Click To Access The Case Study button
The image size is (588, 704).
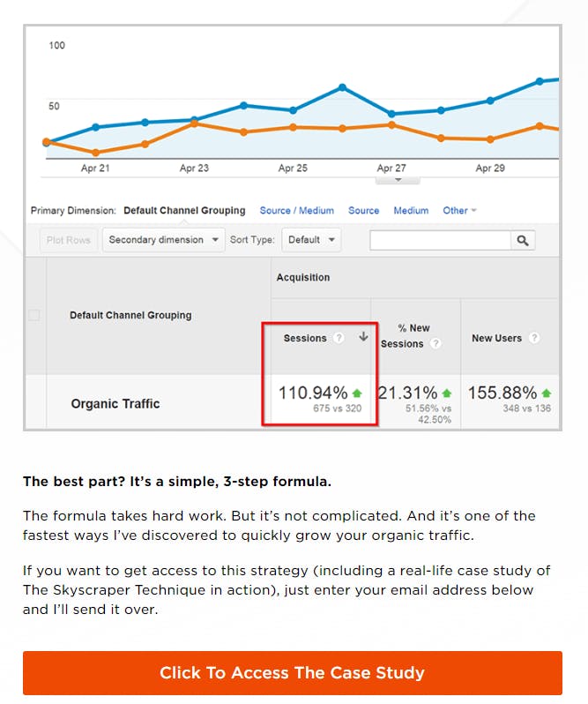(293, 672)
